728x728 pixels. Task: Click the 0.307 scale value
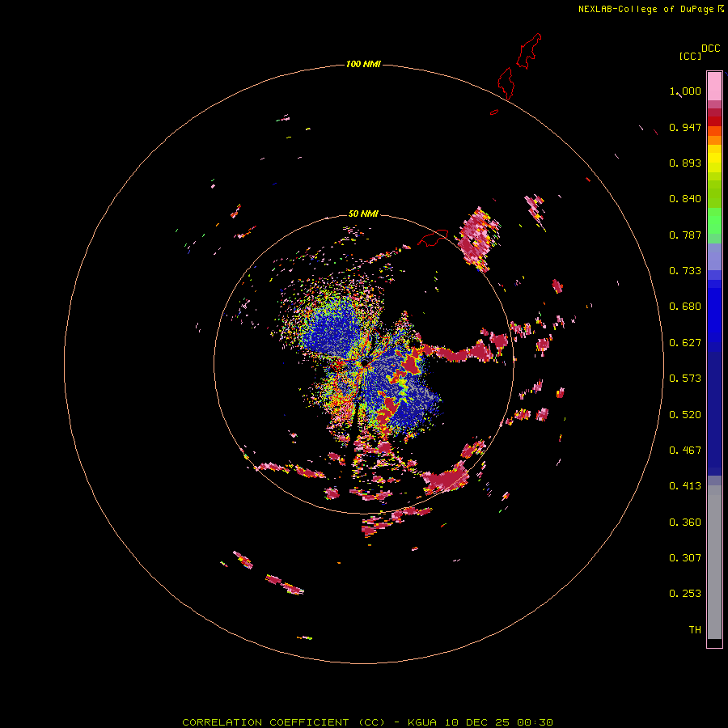tap(685, 558)
